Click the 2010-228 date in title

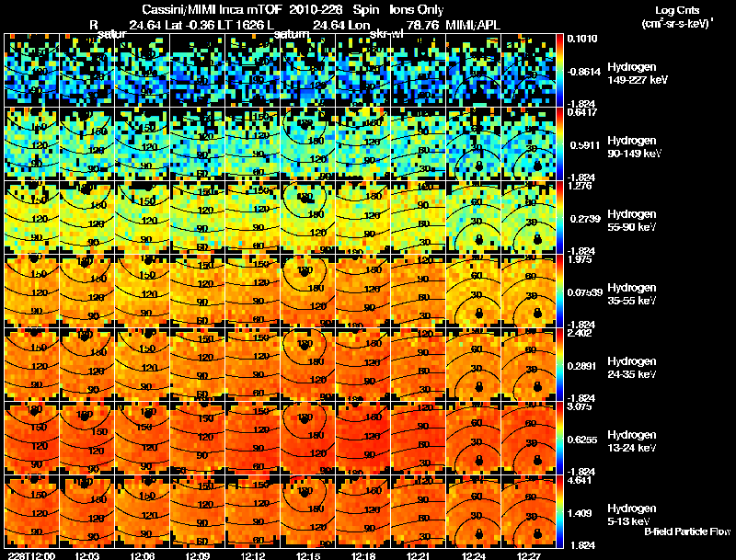pyautogui.click(x=316, y=10)
